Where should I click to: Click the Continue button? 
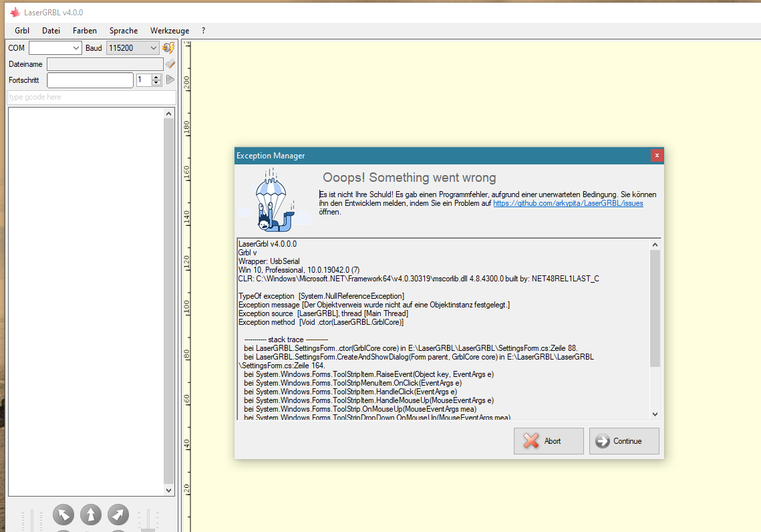pos(624,440)
